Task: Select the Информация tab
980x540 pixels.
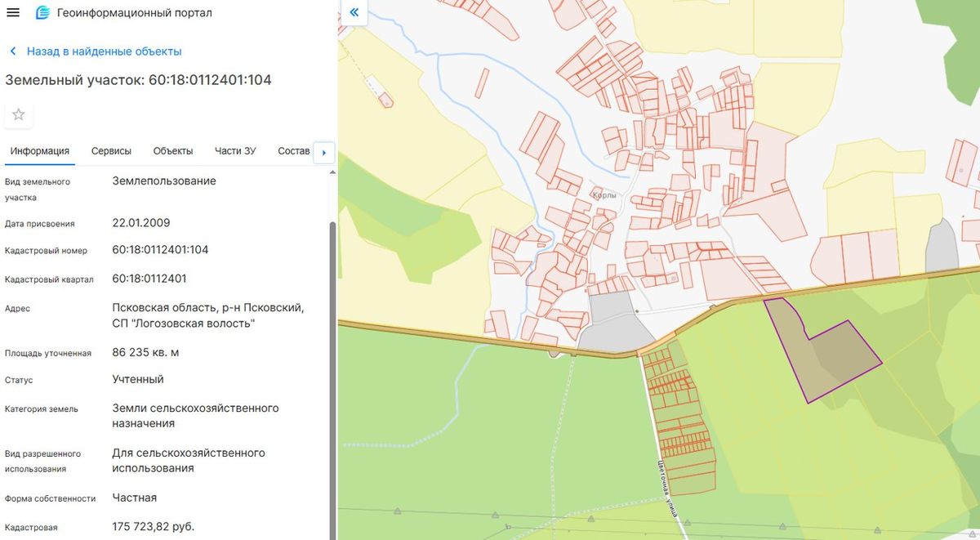Action: [39, 151]
